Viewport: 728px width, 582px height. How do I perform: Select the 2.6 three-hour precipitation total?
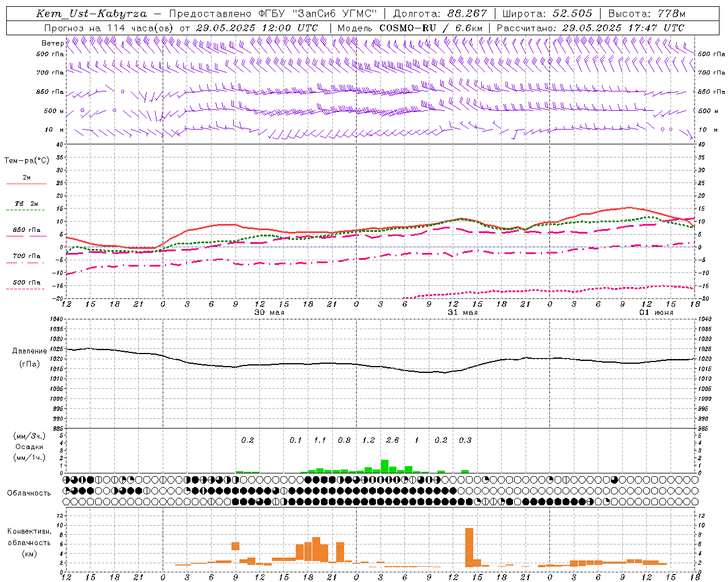coord(392,440)
